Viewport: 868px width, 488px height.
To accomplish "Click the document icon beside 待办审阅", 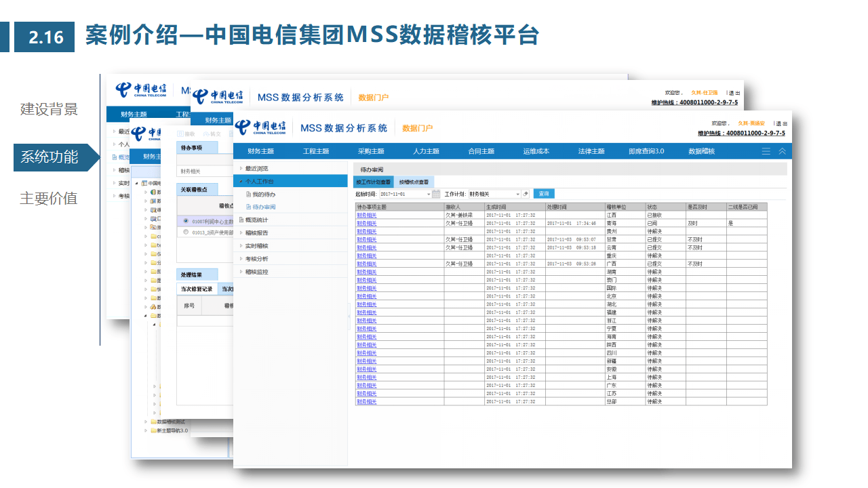I will (248, 207).
